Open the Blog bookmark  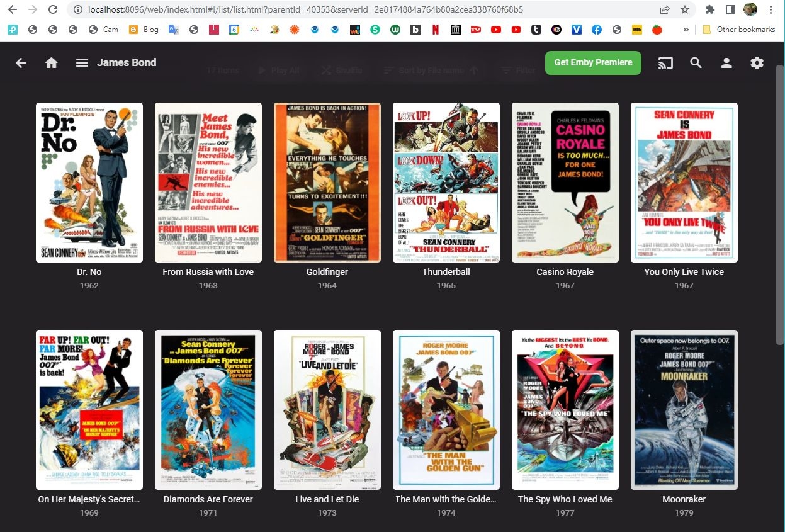coord(144,30)
